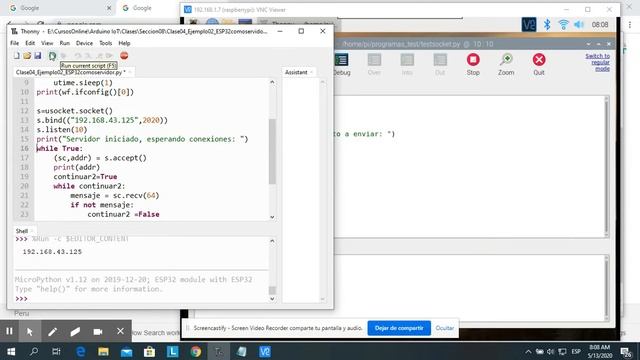Image resolution: width=640 pixels, height=360 pixels.
Task: Click the Wi-Fi icon in Pi panel
Action: pyautogui.click(x=563, y=24)
